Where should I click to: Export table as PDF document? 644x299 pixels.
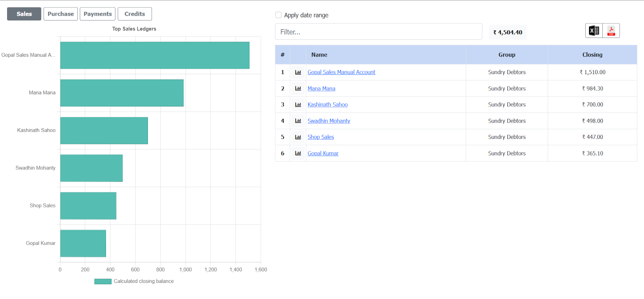pos(611,31)
